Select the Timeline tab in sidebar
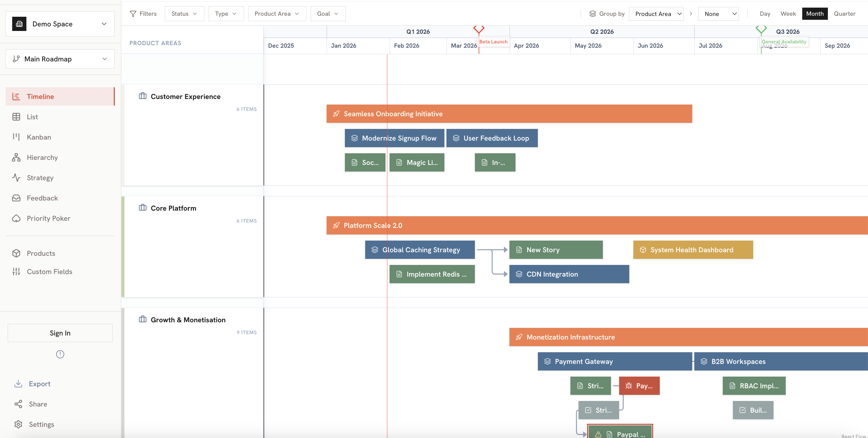868x438 pixels. (x=40, y=96)
